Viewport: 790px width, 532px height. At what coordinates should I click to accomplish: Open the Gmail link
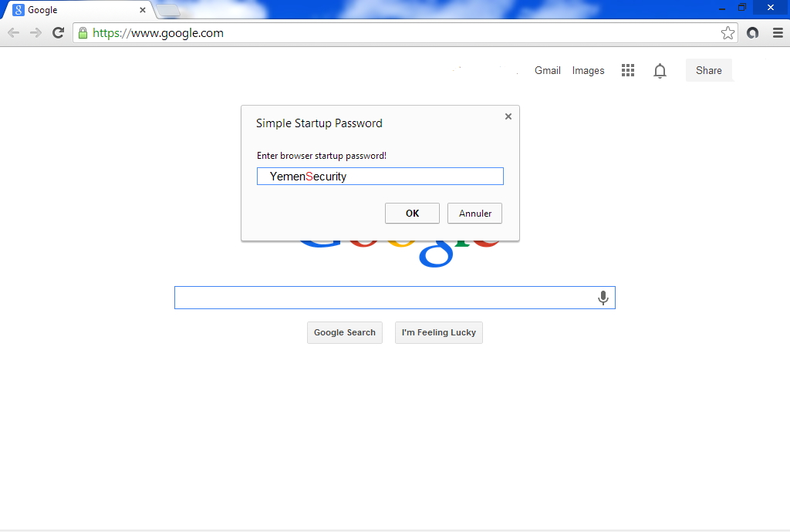[548, 70]
